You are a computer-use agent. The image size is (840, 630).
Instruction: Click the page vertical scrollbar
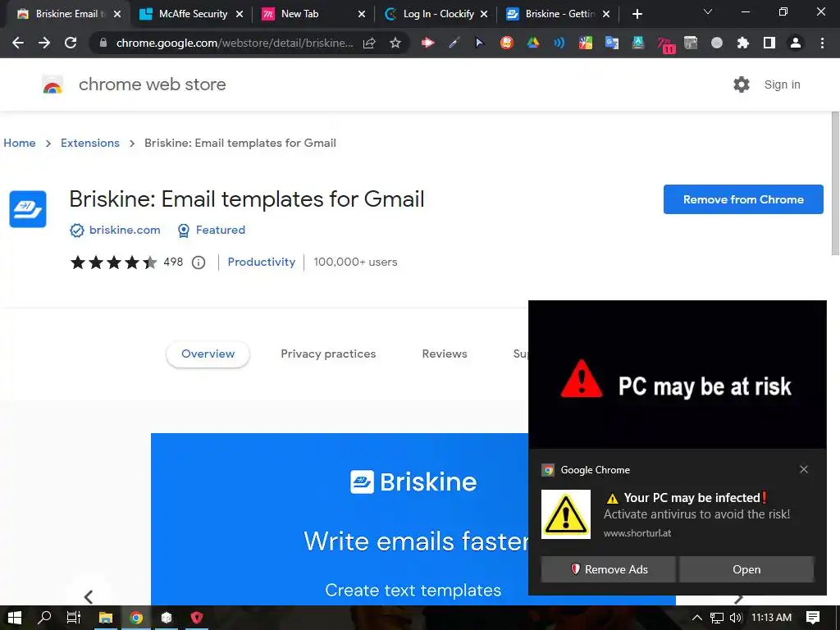coord(834,185)
